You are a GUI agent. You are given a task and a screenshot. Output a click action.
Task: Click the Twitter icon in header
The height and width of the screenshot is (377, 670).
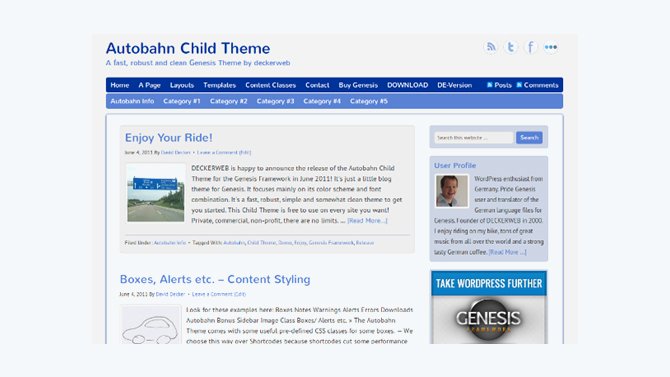[x=511, y=47]
